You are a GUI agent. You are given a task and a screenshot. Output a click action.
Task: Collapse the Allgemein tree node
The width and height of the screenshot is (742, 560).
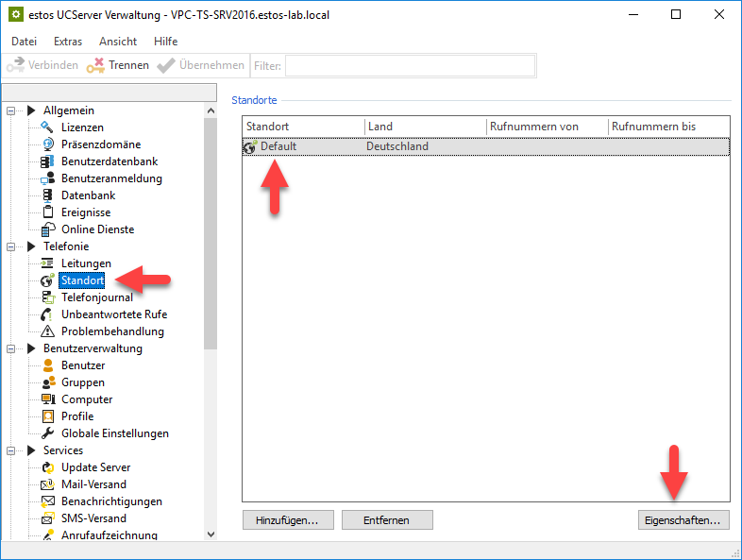(x=11, y=111)
